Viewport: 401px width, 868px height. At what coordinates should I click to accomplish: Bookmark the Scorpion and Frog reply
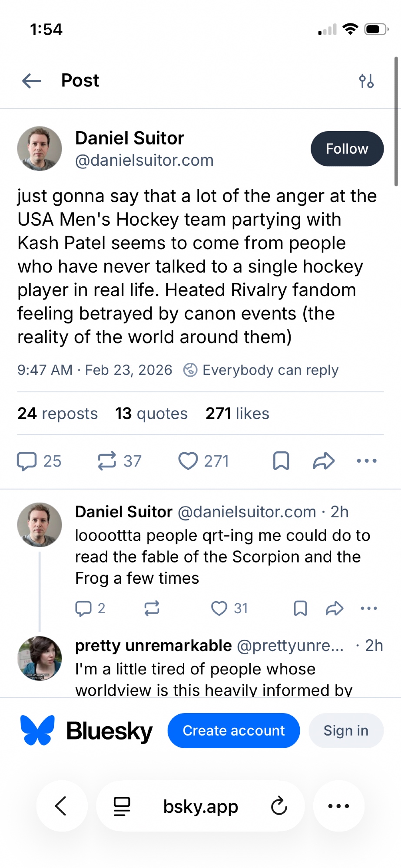(x=300, y=608)
